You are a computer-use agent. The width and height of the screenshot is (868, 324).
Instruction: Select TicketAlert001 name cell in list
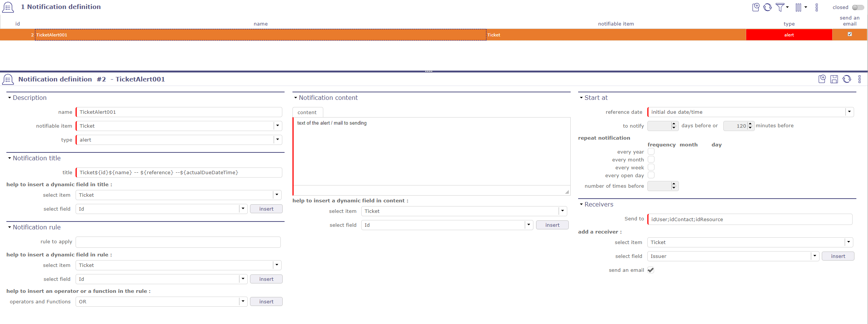(261, 35)
